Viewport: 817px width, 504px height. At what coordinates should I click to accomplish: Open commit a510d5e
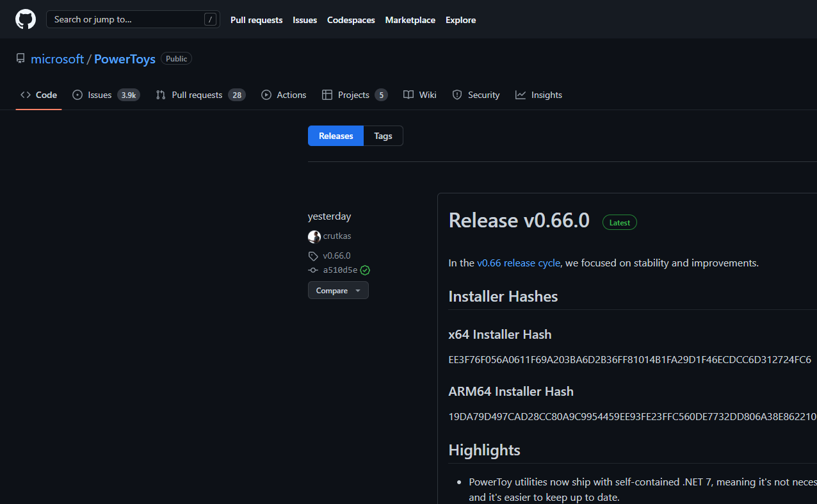340,270
